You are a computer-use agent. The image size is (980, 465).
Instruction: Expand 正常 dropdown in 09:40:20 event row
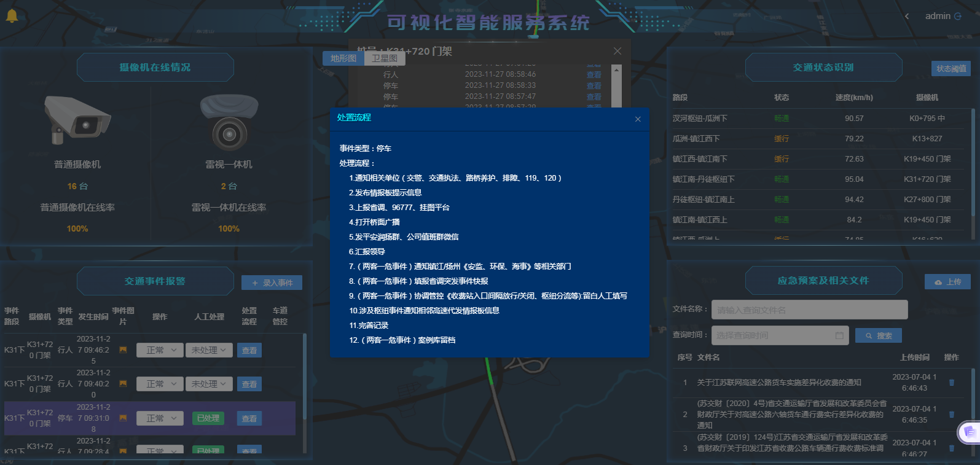coord(160,384)
